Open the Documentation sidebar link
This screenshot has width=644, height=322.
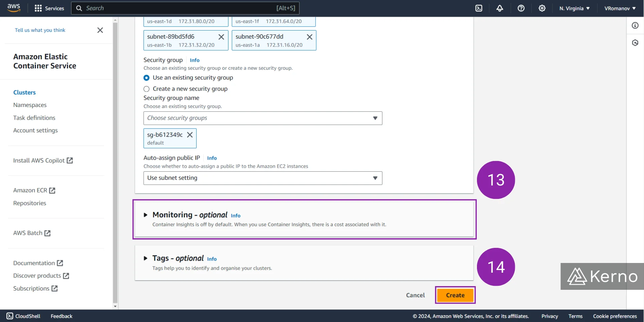[34, 263]
